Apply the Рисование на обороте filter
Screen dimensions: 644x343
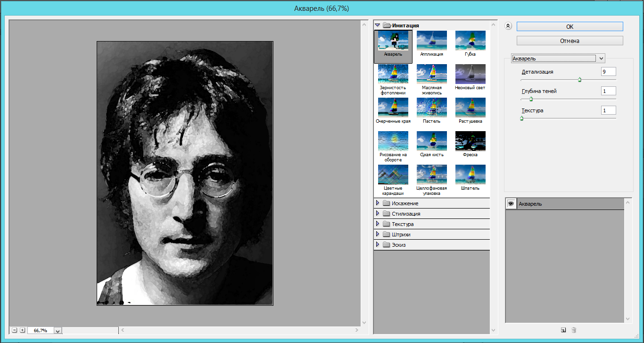[x=393, y=147]
